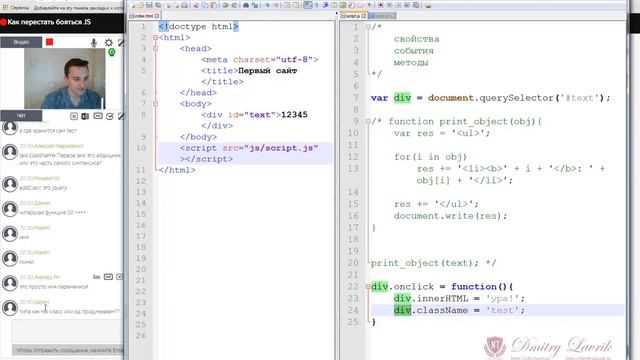Viewport: 640px width, 360px height.
Task: Click '12345' in the div line
Action: 294,115
